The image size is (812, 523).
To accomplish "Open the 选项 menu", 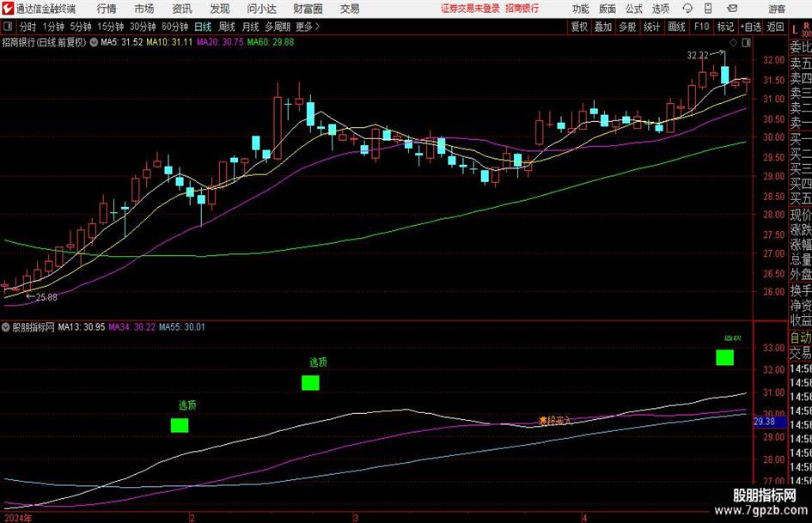I will pyautogui.click(x=660, y=9).
